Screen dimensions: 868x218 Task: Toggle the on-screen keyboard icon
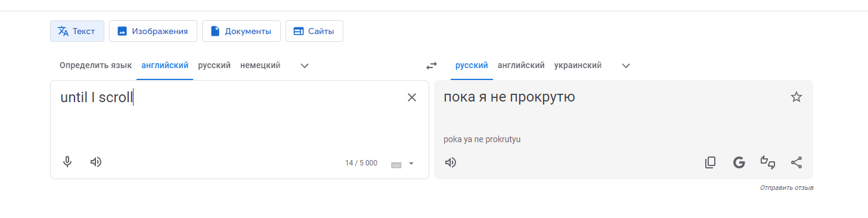[396, 164]
